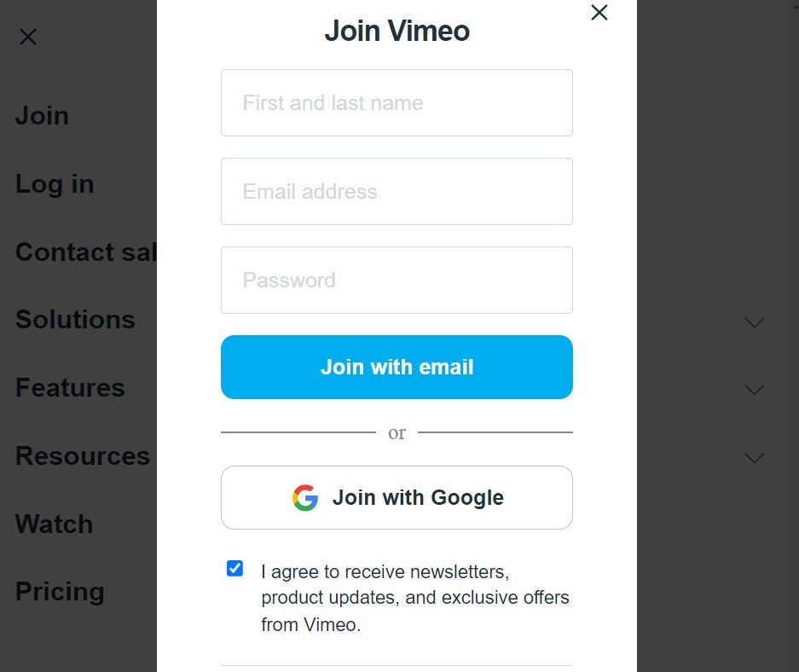Focus the First and last name field
The width and height of the screenshot is (799, 672).
[x=397, y=103]
